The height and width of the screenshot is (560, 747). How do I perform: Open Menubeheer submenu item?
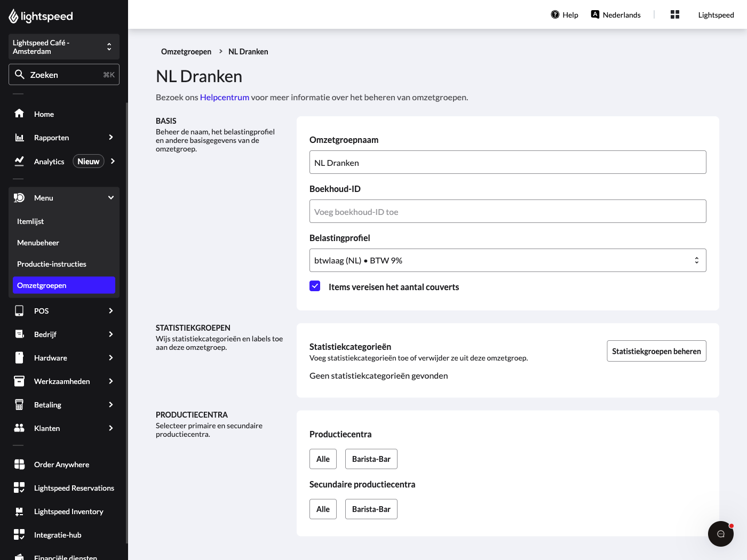(x=64, y=243)
